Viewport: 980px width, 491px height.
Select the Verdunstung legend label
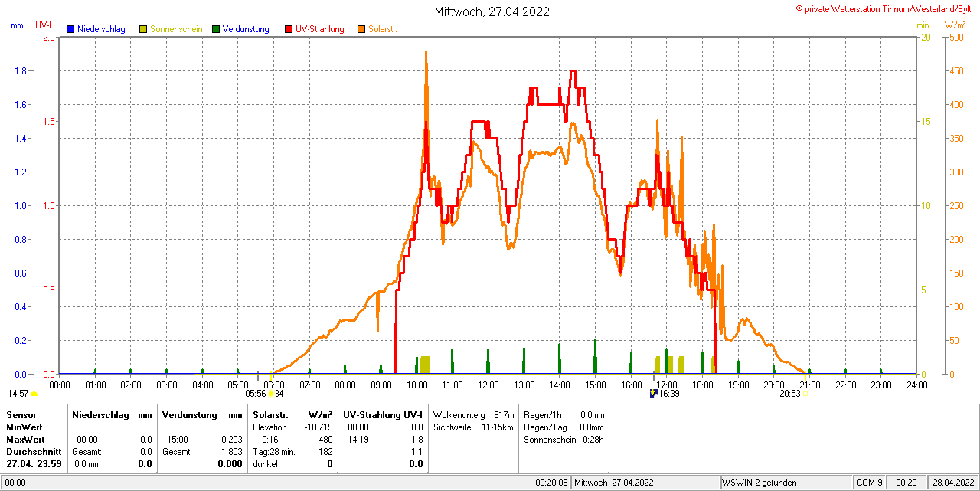click(x=246, y=29)
